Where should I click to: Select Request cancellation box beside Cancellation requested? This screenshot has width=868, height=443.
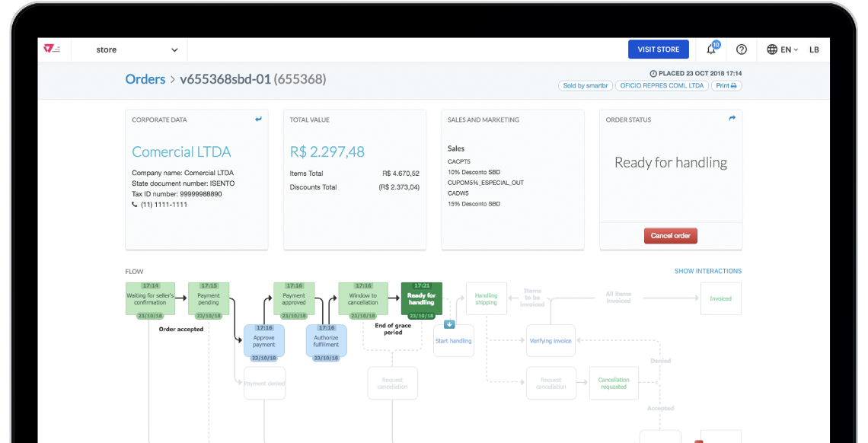[x=550, y=383]
